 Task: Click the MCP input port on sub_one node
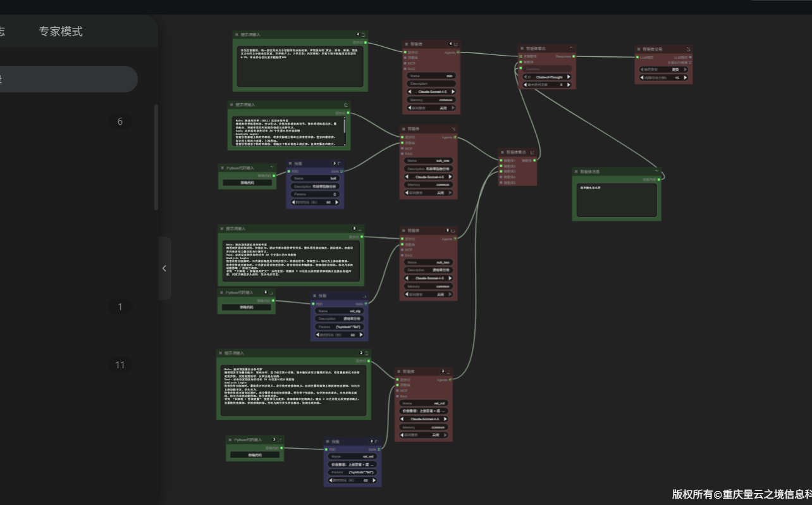(x=401, y=149)
